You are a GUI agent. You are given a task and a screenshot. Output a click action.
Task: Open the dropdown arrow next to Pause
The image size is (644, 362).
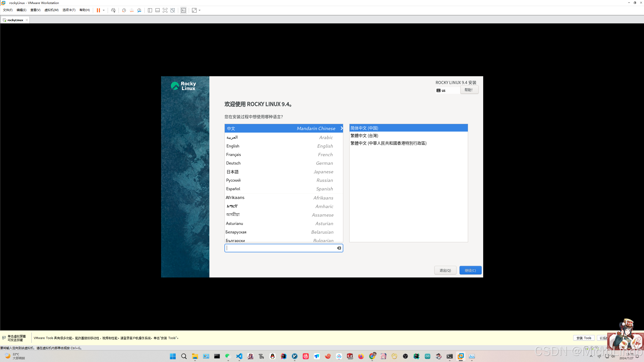[104, 10]
